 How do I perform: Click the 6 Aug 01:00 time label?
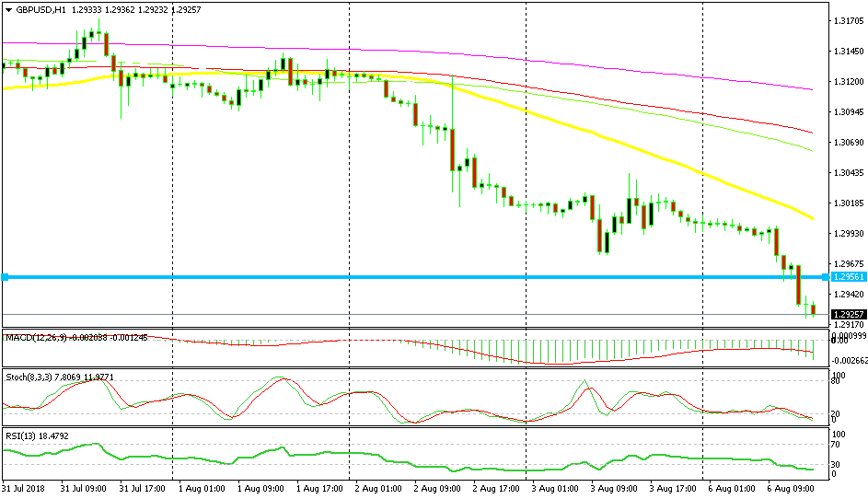click(x=732, y=489)
